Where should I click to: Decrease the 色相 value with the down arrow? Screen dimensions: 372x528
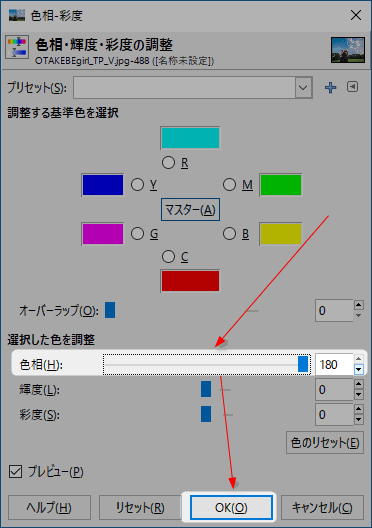tap(359, 369)
